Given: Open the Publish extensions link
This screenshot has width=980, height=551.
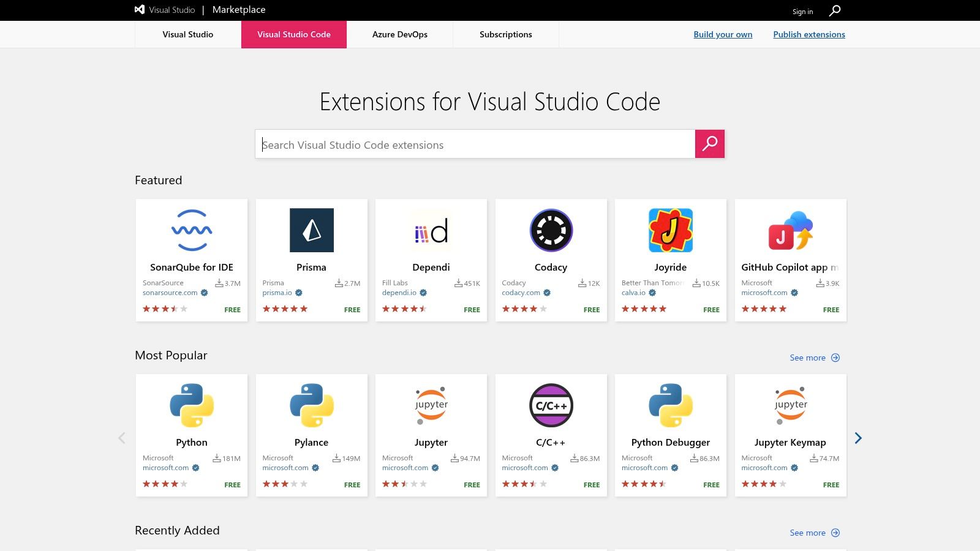Looking at the screenshot, I should click(x=809, y=34).
